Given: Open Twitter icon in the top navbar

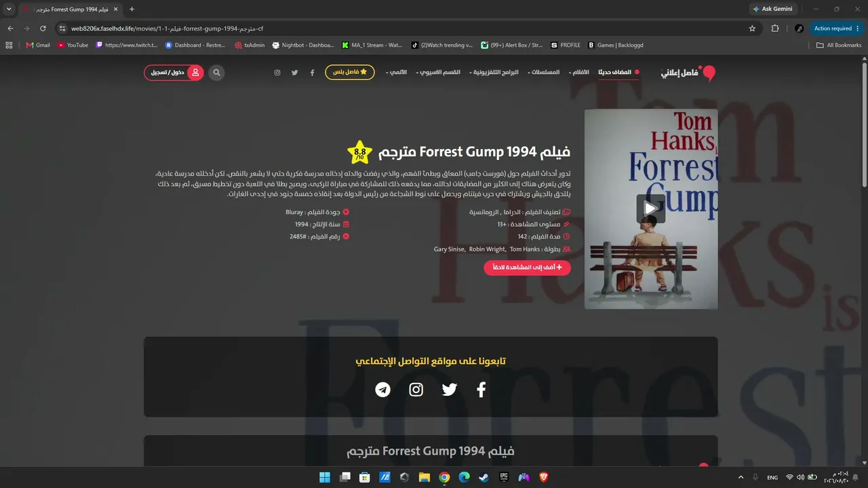Looking at the screenshot, I should [294, 73].
